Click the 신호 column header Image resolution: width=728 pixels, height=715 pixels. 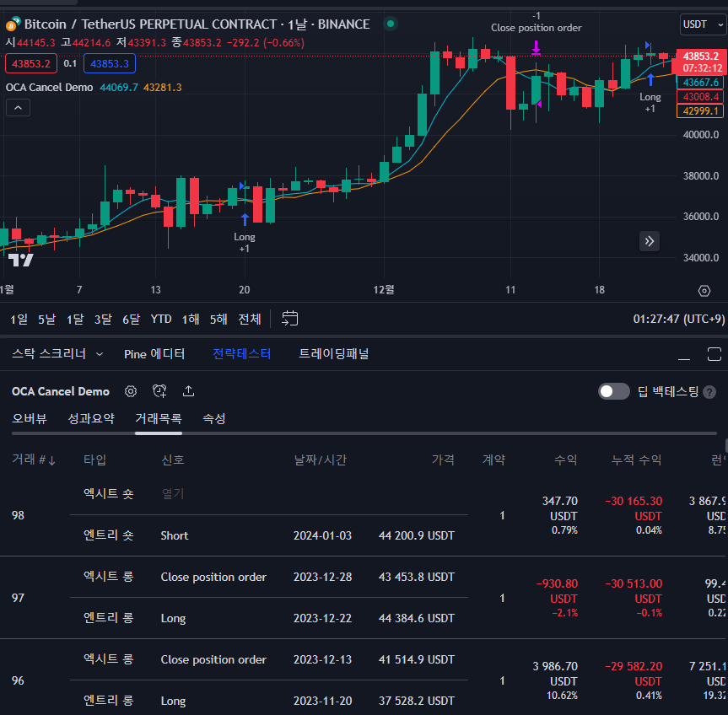click(x=173, y=460)
